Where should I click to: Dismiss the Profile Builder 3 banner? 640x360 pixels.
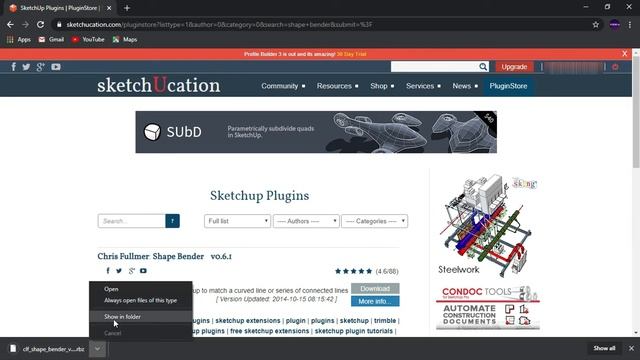(624, 53)
